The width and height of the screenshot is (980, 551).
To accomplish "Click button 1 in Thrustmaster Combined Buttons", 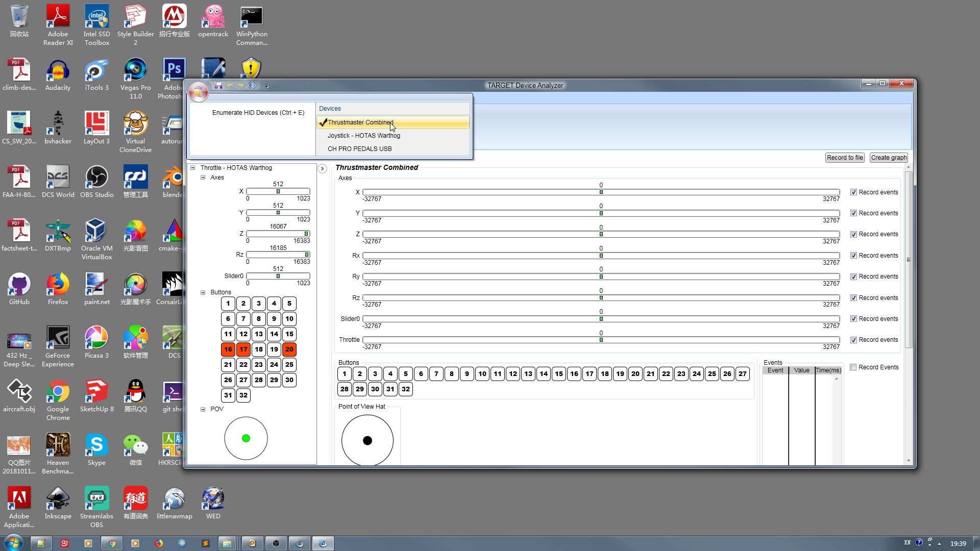I will pos(345,374).
